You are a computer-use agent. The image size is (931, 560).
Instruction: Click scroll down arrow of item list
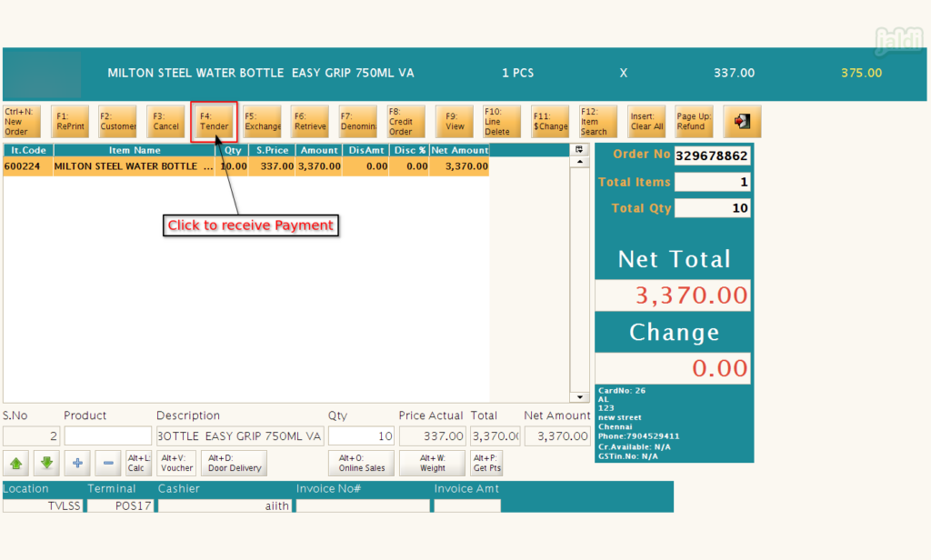(x=579, y=396)
